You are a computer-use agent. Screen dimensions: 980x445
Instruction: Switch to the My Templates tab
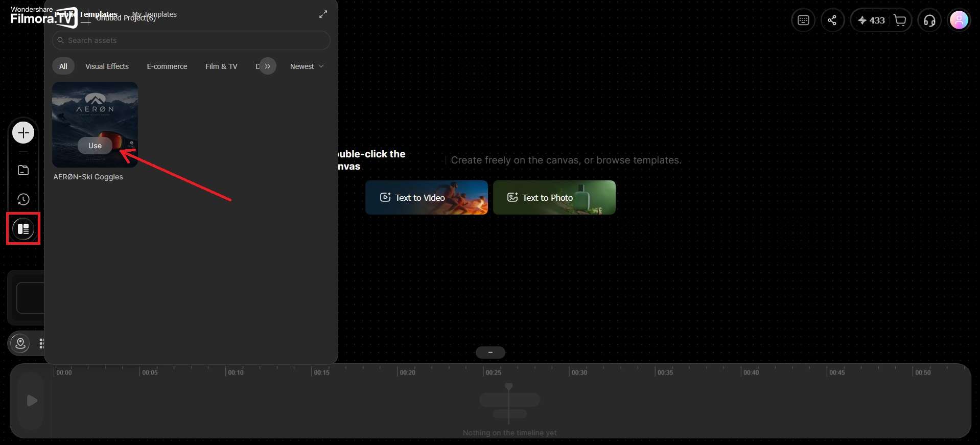[x=154, y=14]
